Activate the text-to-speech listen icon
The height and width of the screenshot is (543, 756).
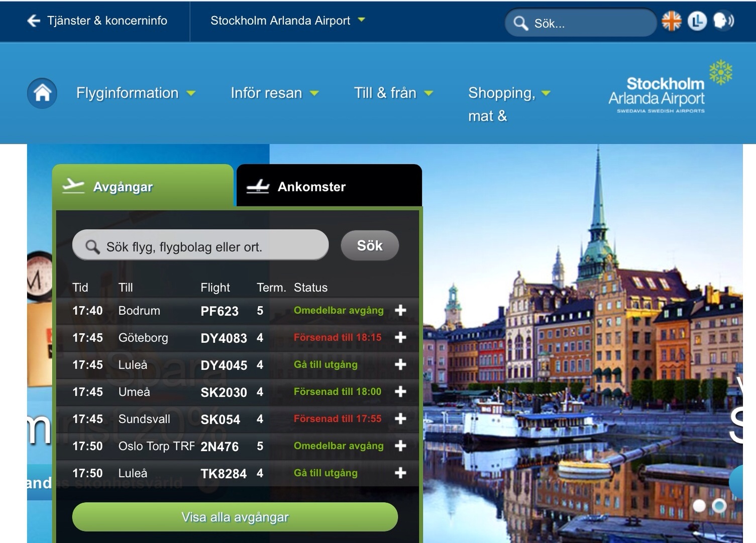[x=723, y=21]
